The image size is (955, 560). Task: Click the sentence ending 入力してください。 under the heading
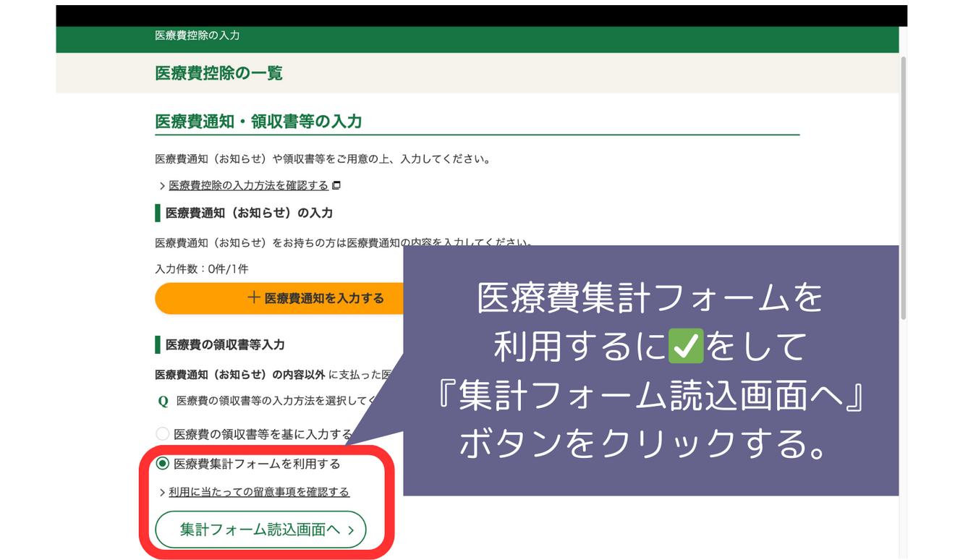coord(323,159)
